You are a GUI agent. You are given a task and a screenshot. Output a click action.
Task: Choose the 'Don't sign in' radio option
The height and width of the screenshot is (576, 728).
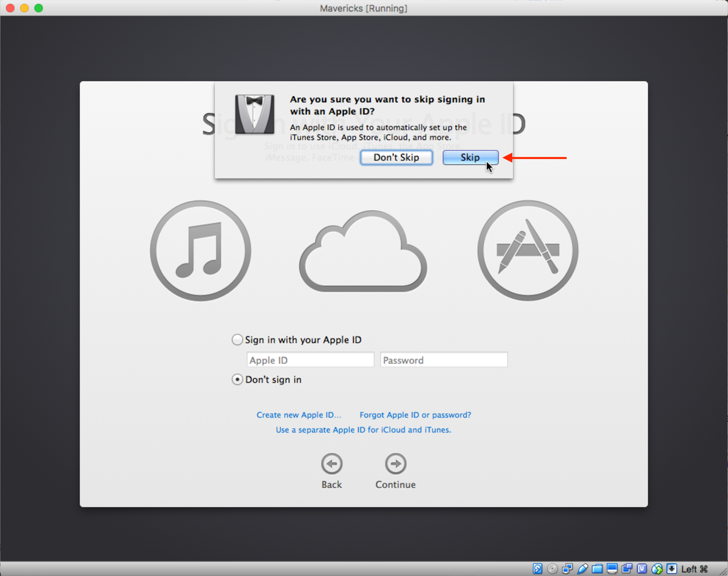pyautogui.click(x=237, y=380)
